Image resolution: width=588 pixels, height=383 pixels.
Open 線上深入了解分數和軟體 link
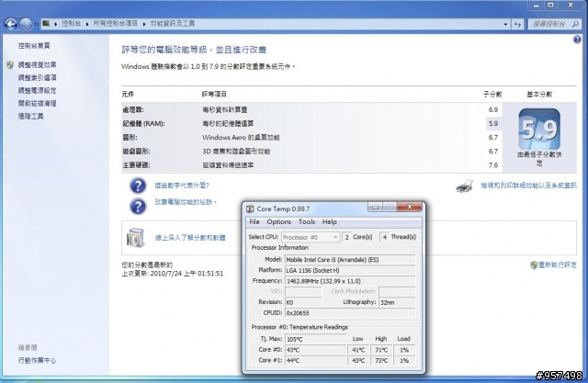click(x=190, y=238)
